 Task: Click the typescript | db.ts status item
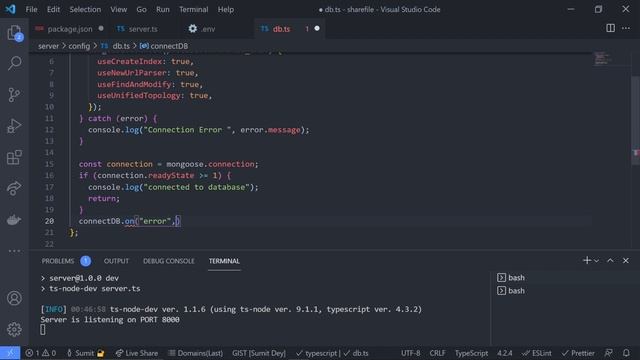click(x=332, y=353)
